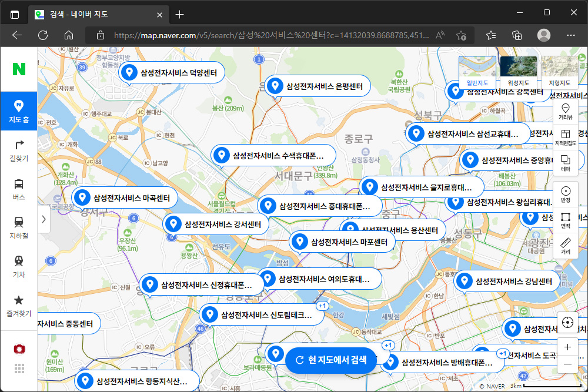Click the address bar URL field

click(271, 35)
